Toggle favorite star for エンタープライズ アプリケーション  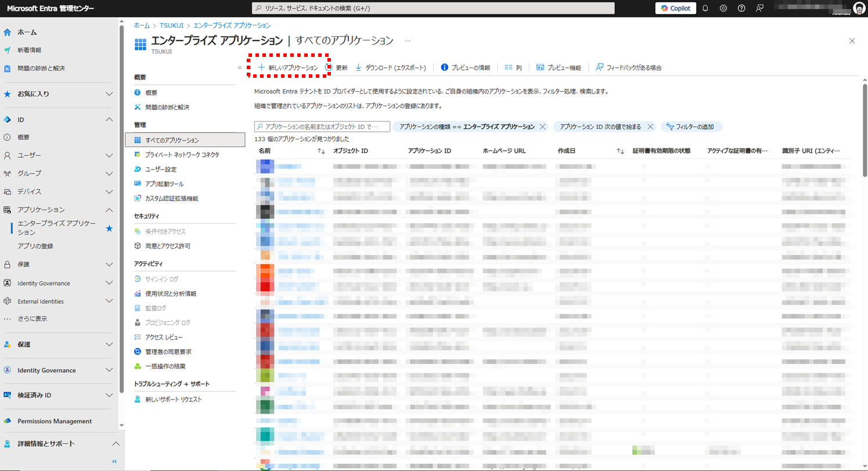(109, 228)
